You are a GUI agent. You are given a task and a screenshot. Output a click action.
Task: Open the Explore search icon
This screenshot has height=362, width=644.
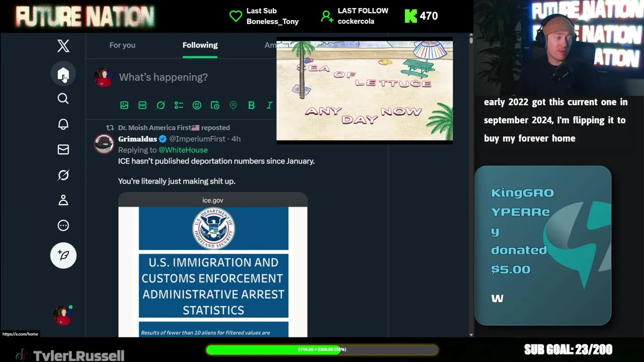coord(63,99)
